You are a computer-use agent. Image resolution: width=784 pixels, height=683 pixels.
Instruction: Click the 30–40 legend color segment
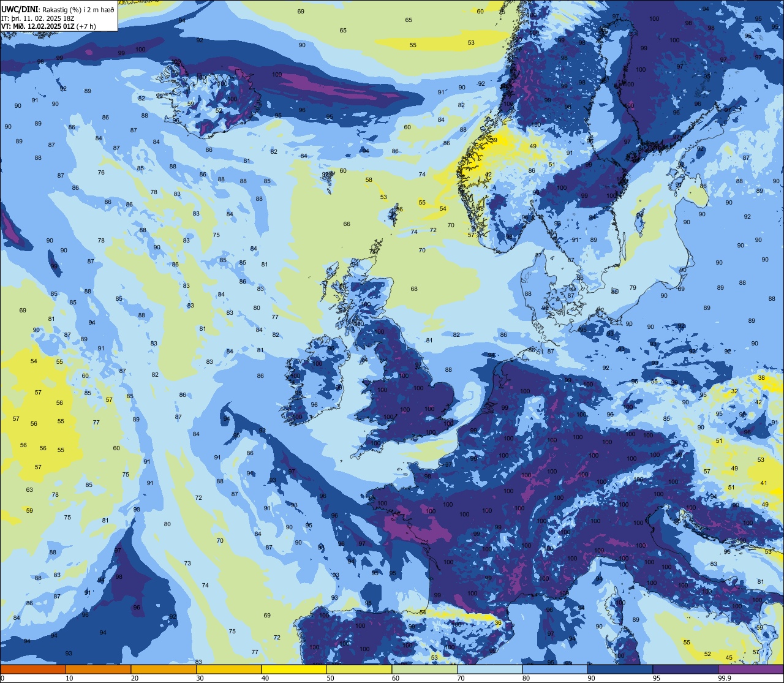click(228, 669)
